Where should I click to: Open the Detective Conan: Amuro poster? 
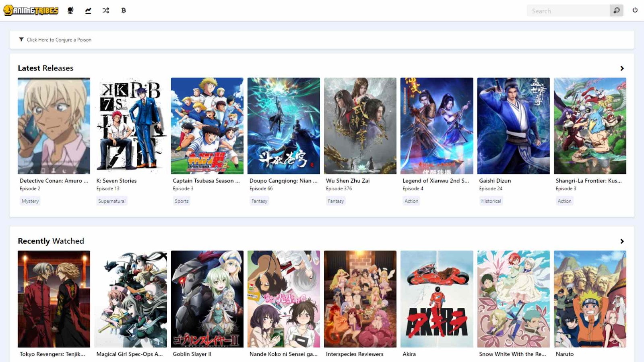click(x=54, y=126)
